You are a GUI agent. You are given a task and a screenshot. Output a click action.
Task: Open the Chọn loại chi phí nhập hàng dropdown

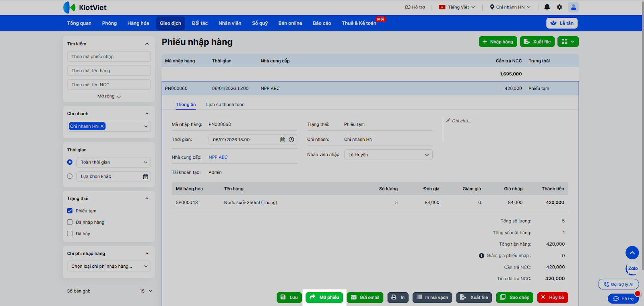pos(109,266)
